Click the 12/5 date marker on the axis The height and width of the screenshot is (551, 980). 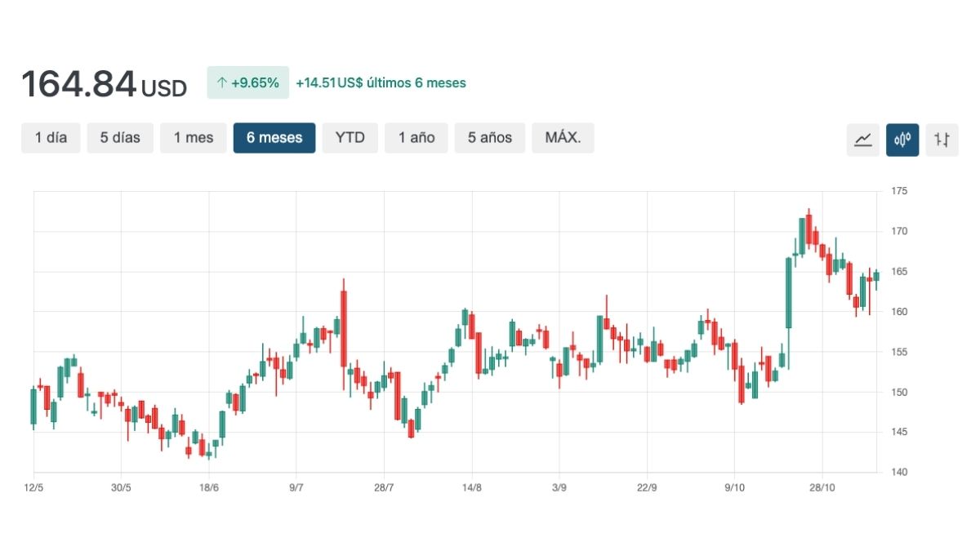tap(33, 487)
